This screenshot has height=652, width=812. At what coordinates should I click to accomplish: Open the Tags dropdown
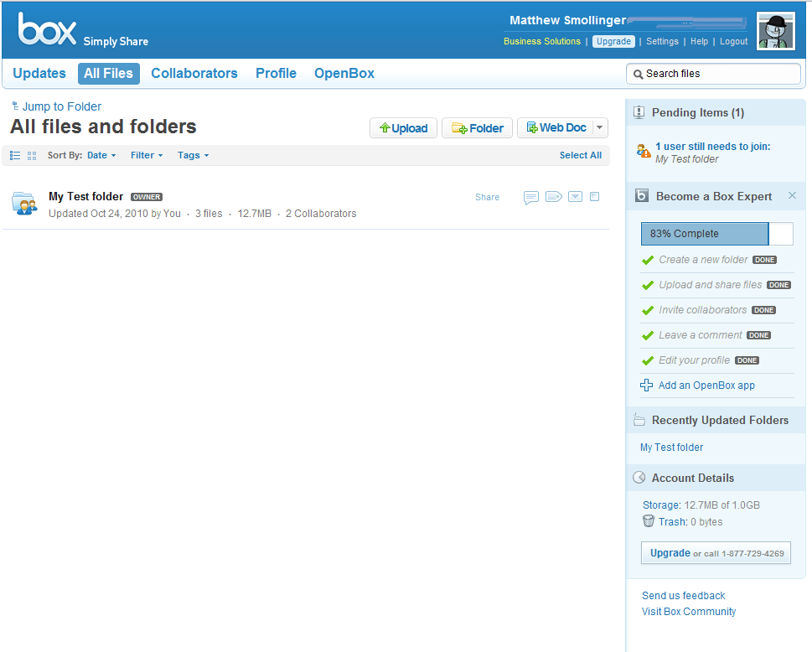(194, 155)
